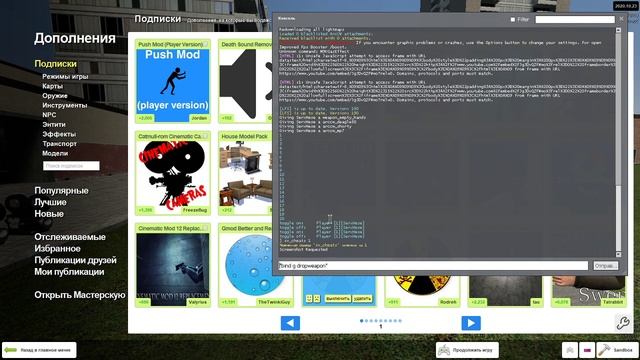Viewport: 640px width, 360px height.
Task: Open Эффекты category
Action: 59,134
